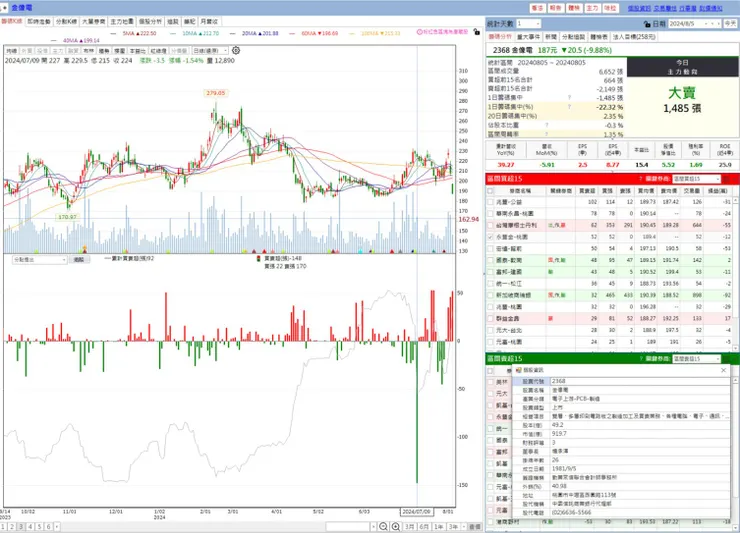Toggle the lock icon beside the MA legend
Screen dimensions: 740x533
(x=477, y=32)
